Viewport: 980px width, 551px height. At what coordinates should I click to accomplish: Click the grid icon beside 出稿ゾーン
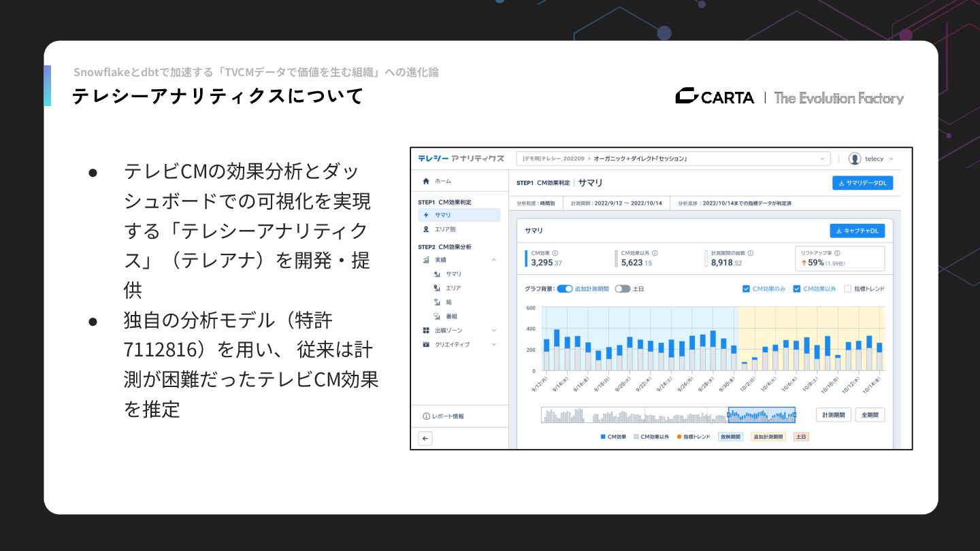pos(426,330)
